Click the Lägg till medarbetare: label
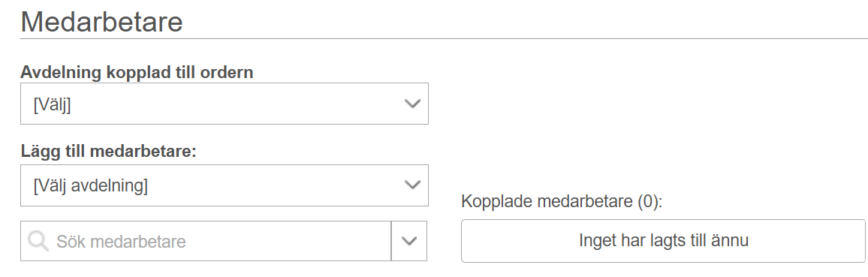 [x=108, y=151]
